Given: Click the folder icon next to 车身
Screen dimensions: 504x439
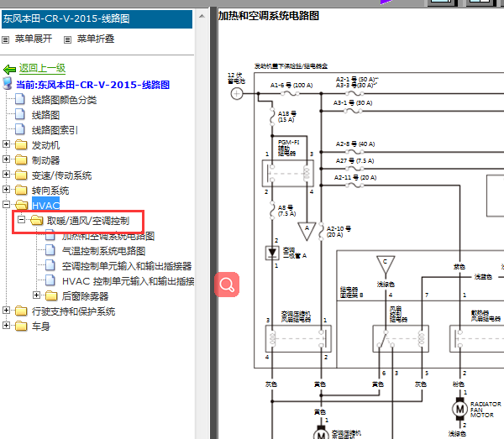Looking at the screenshot, I should 21,326.
